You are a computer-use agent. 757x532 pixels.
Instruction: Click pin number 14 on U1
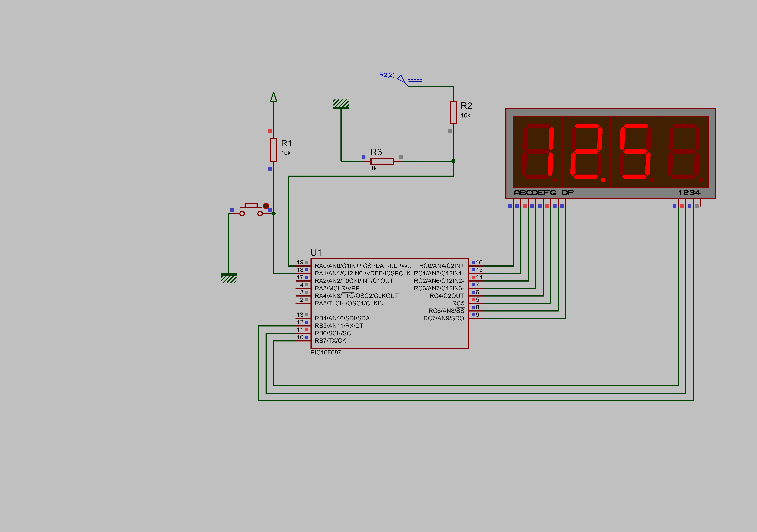[x=479, y=278]
